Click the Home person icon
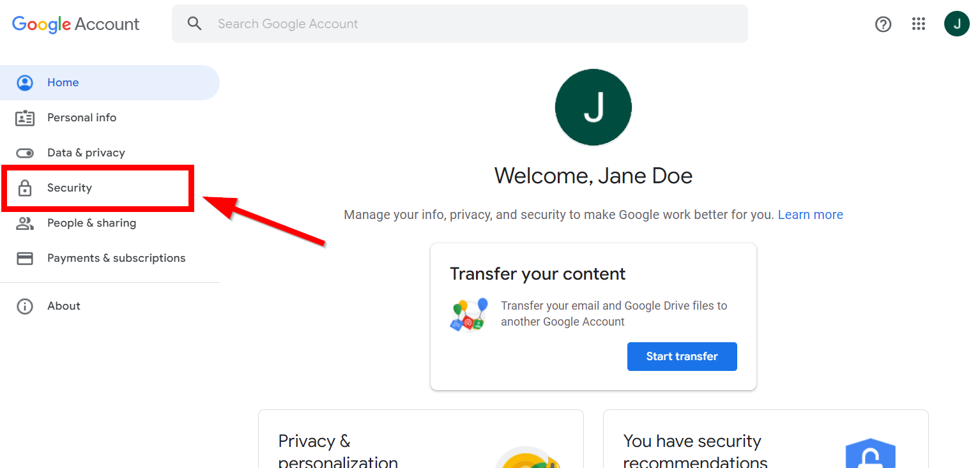This screenshot has height=468, width=980. [x=25, y=83]
